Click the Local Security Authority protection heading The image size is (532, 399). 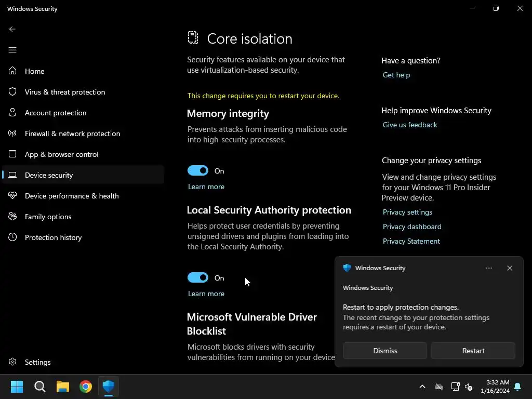pyautogui.click(x=269, y=210)
